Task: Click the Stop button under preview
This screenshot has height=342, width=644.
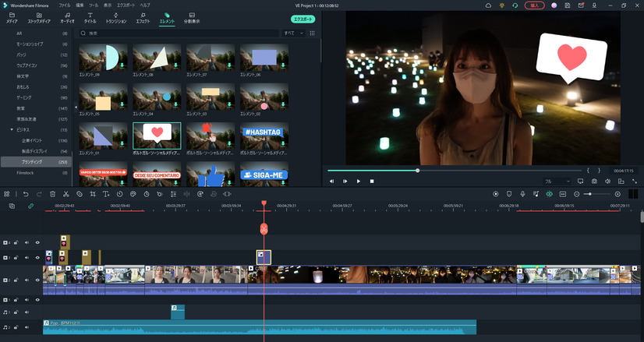Action: [372, 181]
